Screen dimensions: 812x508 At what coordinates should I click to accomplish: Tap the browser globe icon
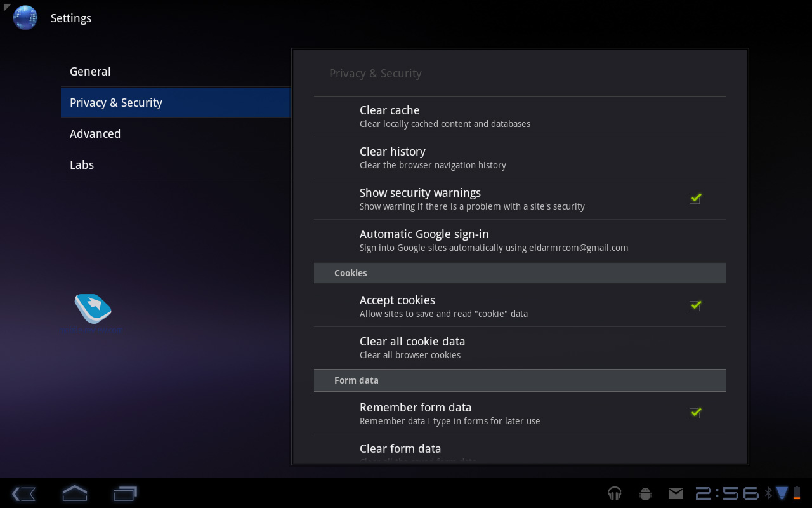[25, 18]
